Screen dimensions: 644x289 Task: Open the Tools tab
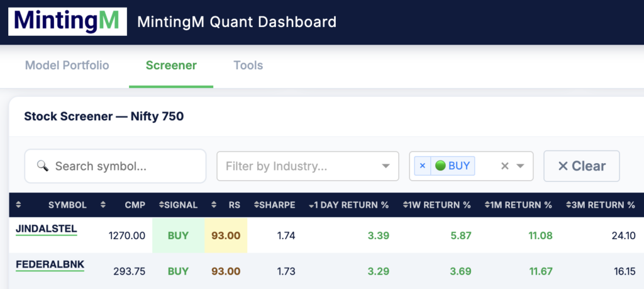point(248,65)
